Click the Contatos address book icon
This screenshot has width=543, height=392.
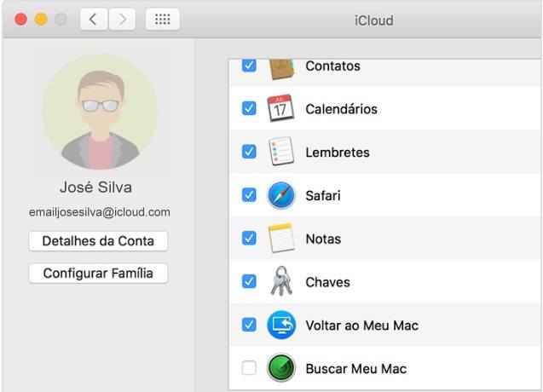point(280,68)
